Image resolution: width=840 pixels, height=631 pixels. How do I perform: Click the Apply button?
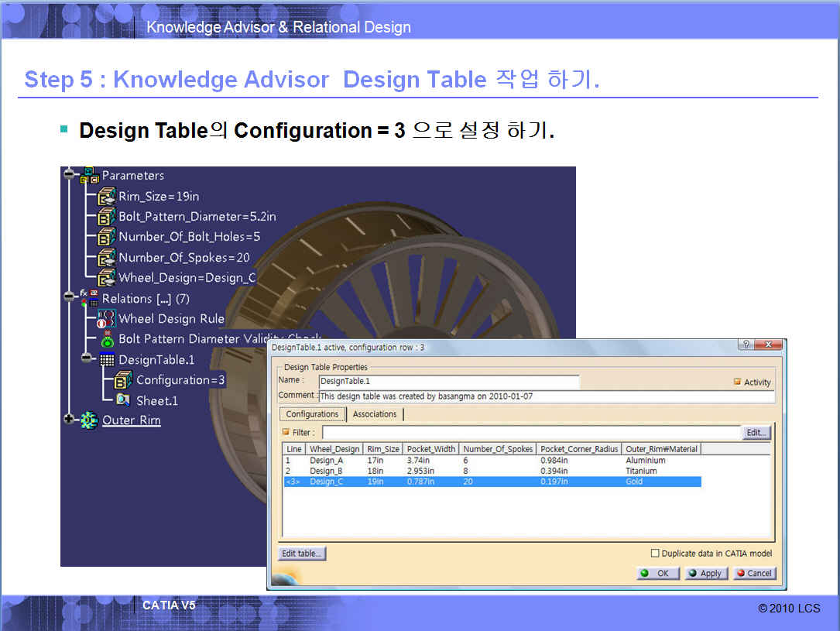click(704, 574)
